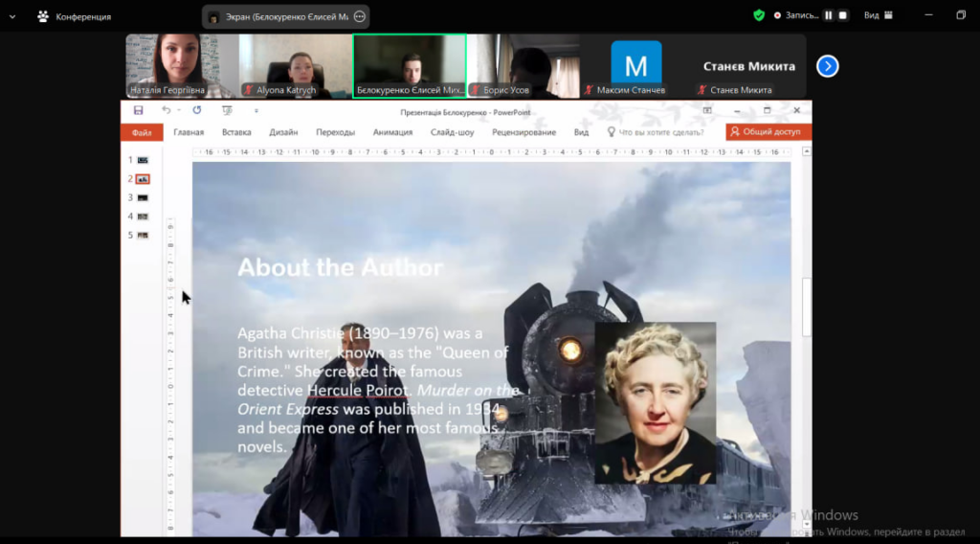The height and width of the screenshot is (544, 980).
Task: Select the Agatha Christie portrait picture
Action: click(x=655, y=402)
